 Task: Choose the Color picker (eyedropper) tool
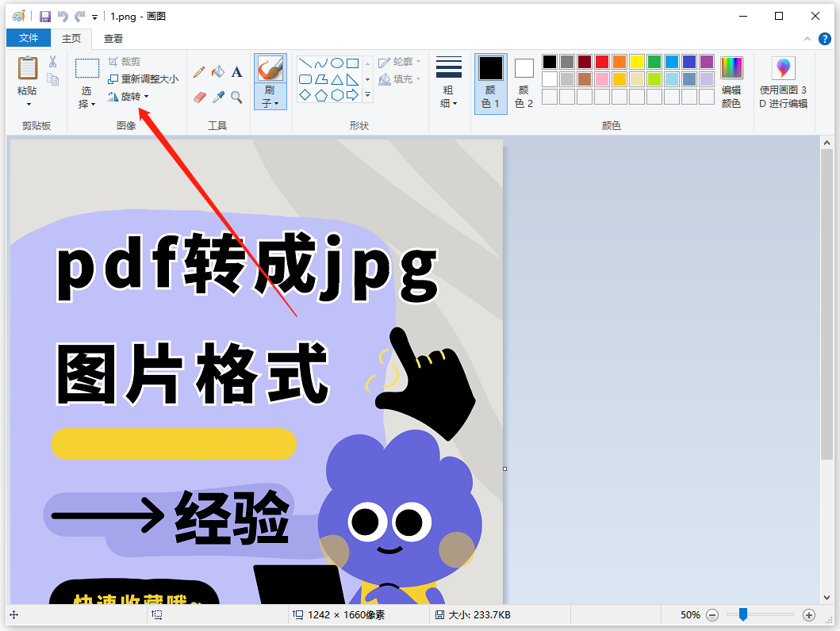(x=217, y=97)
